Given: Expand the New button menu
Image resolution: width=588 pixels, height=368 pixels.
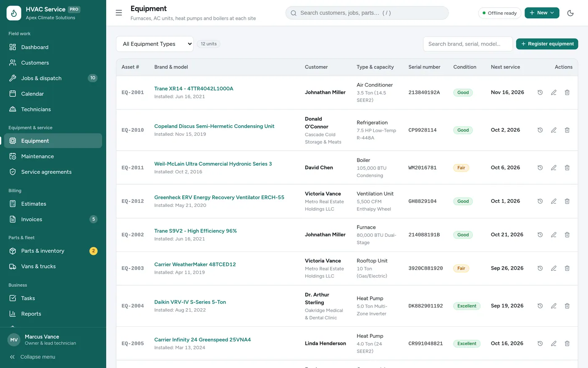Looking at the screenshot, I should tap(542, 13).
